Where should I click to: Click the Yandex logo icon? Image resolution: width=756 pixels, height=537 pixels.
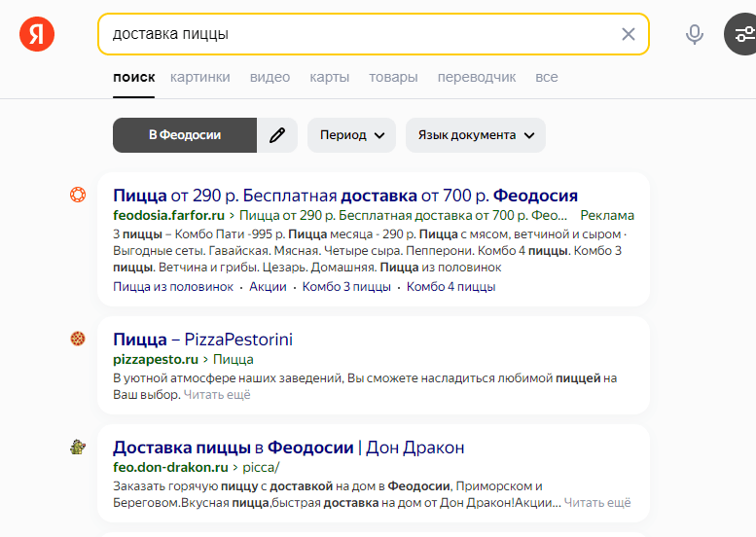(37, 34)
